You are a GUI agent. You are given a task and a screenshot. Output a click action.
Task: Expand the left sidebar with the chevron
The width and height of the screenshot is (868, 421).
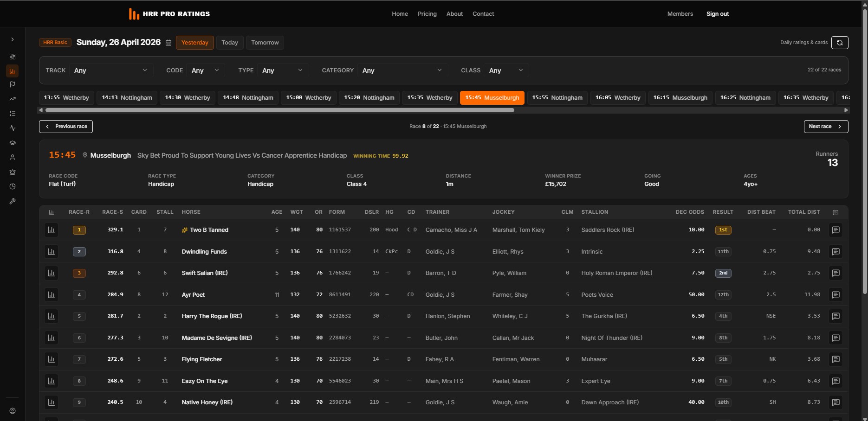pyautogui.click(x=13, y=39)
